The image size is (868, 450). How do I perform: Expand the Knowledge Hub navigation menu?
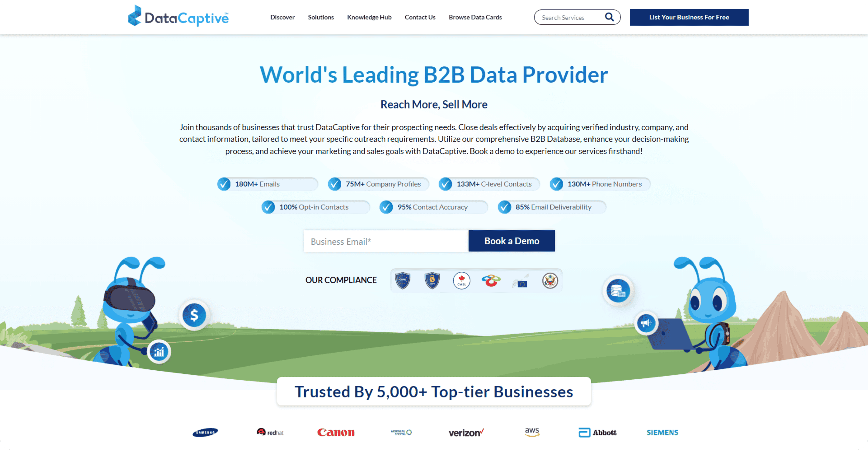369,17
